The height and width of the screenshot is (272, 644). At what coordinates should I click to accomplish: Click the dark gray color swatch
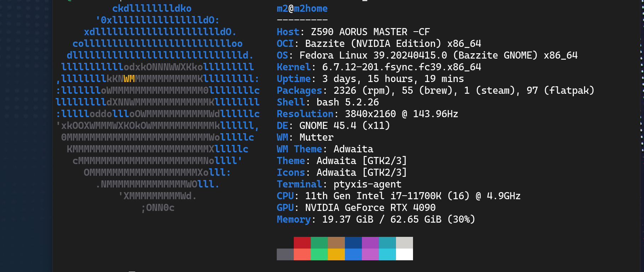[x=285, y=255]
